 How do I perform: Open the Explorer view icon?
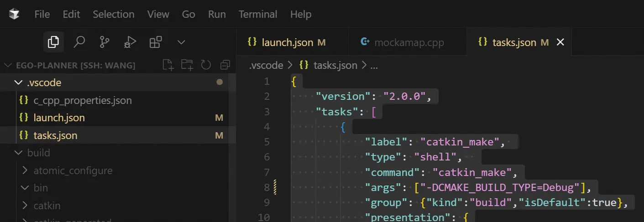(x=53, y=42)
